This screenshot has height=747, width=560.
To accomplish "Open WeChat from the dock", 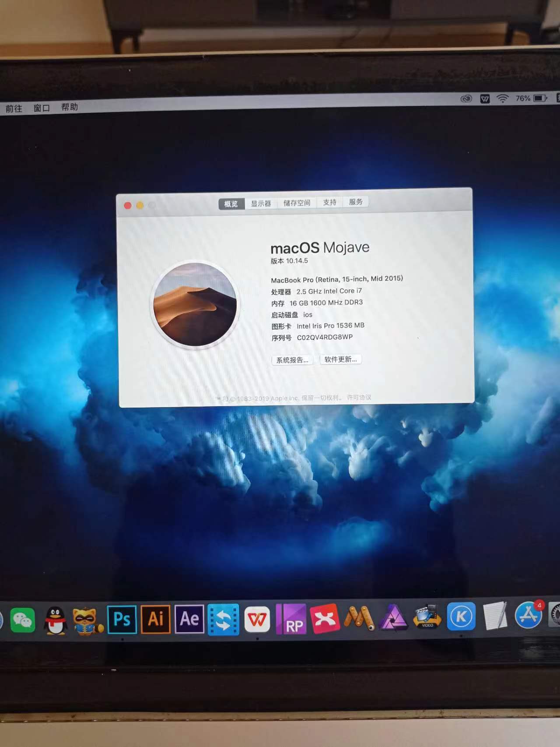I will (x=22, y=620).
